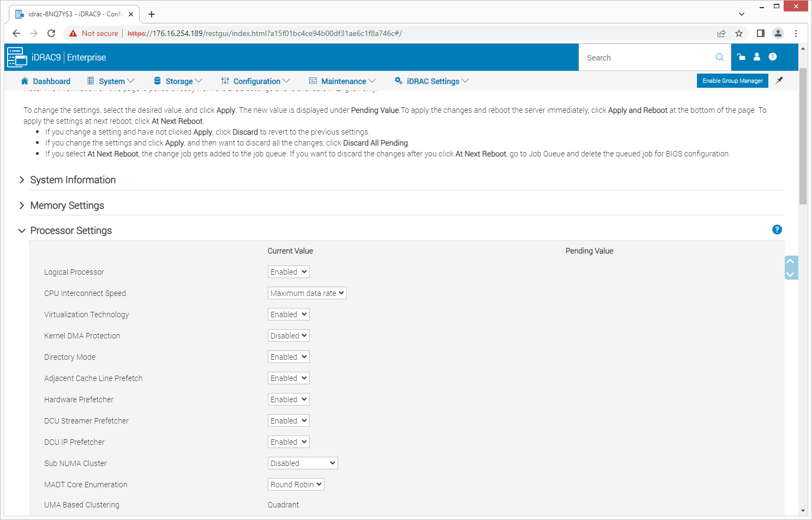Open the help question mark icon in header

[x=773, y=57]
